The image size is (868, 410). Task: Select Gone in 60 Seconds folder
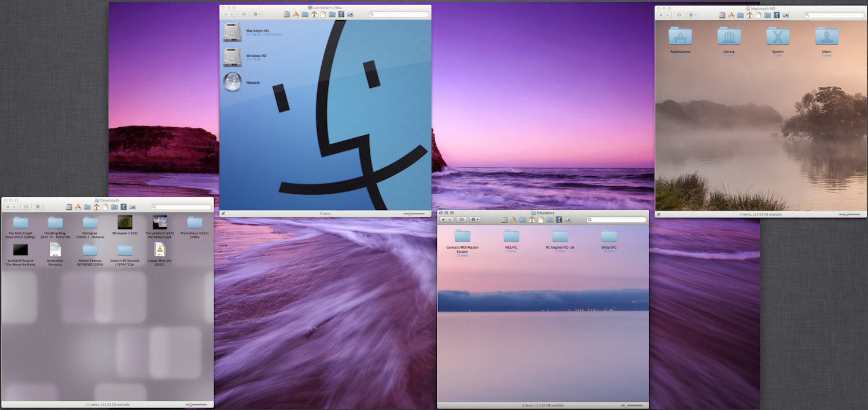click(125, 250)
